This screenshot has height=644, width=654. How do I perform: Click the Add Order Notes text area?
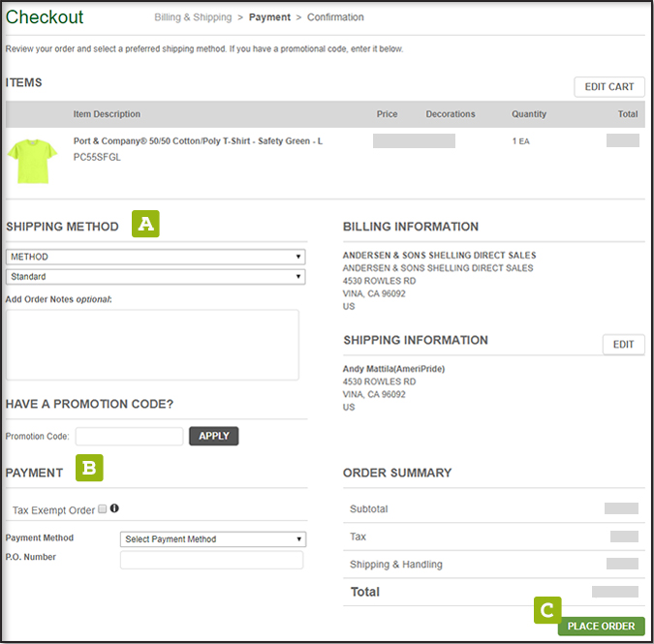point(152,344)
